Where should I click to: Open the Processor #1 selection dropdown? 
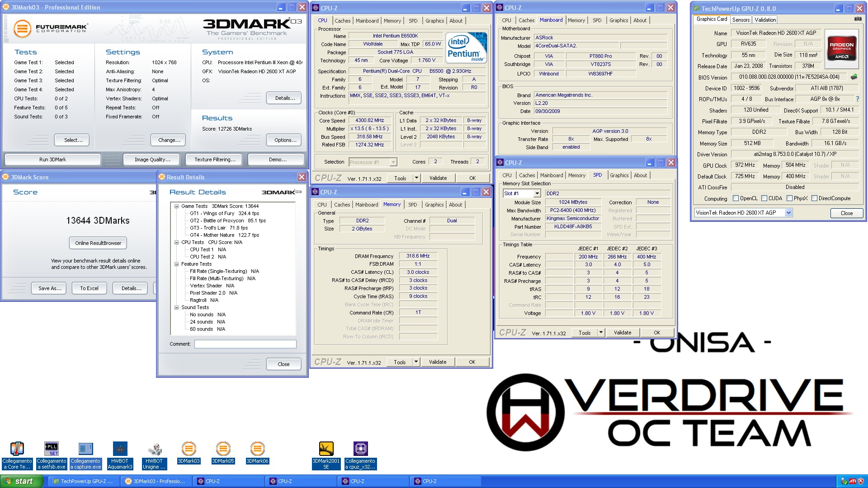pyautogui.click(x=393, y=162)
